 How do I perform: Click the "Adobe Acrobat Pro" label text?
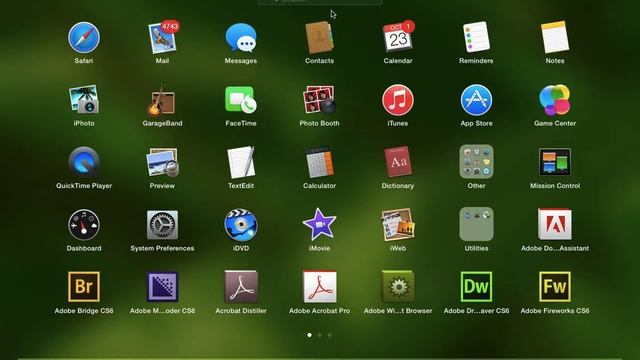tap(319, 311)
